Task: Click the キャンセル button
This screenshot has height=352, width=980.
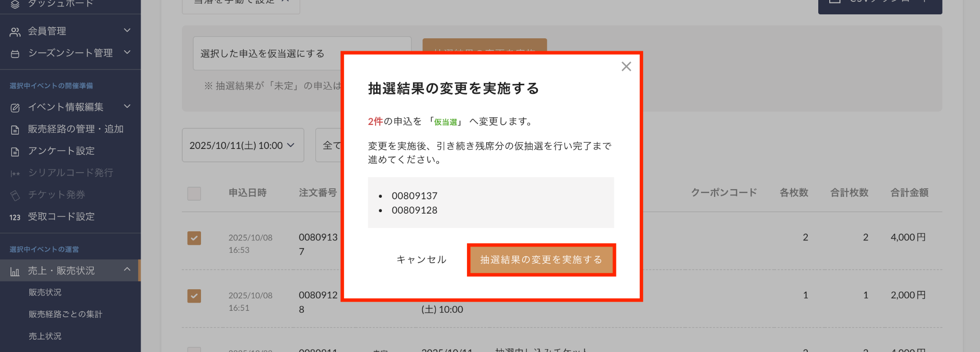Action: 421,260
